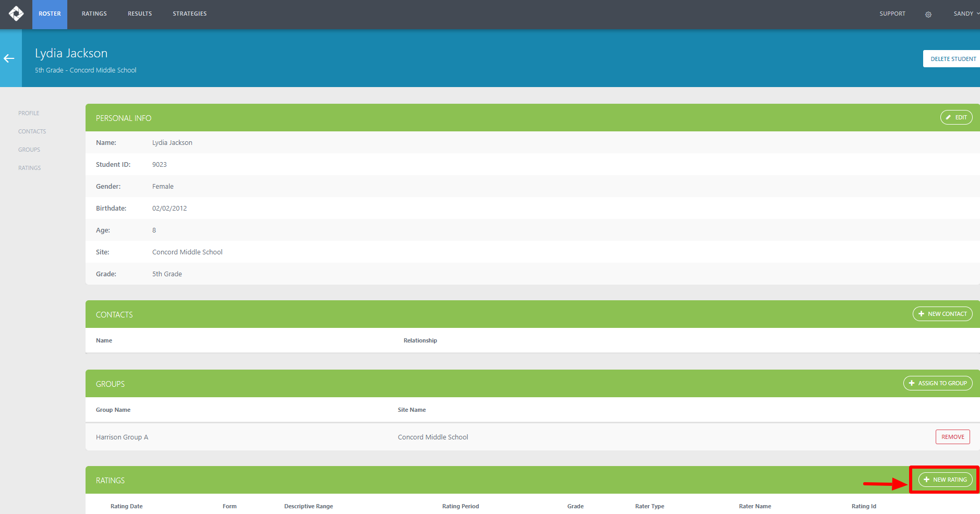
Task: Sort by the Rating Date column header
Action: click(x=127, y=506)
